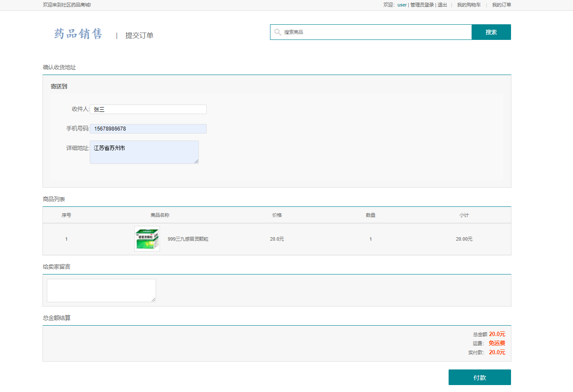
Task: Select the 999三九感冒灵颗粒 product name
Action: click(188, 239)
